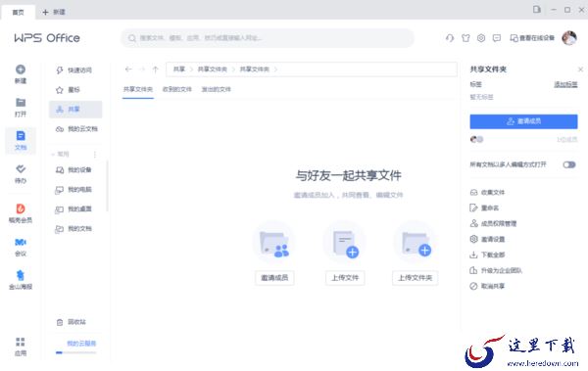Click the search files input field
This screenshot has width=588, height=371.
coord(267,38)
